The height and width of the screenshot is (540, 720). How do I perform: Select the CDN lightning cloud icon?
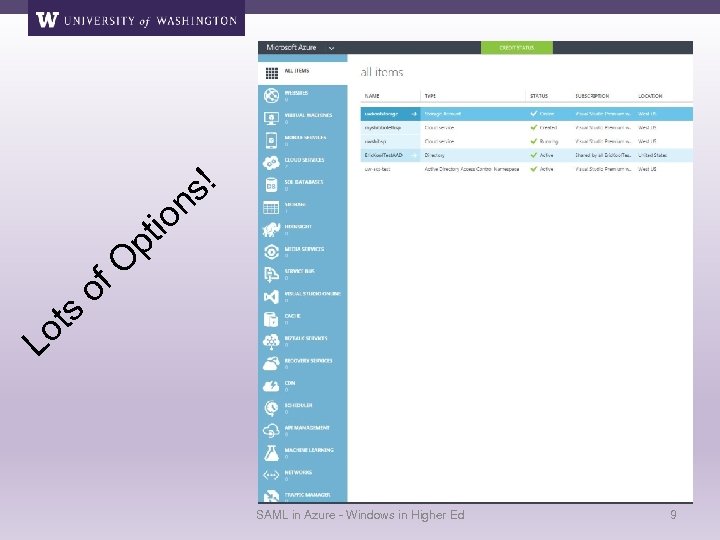271,386
